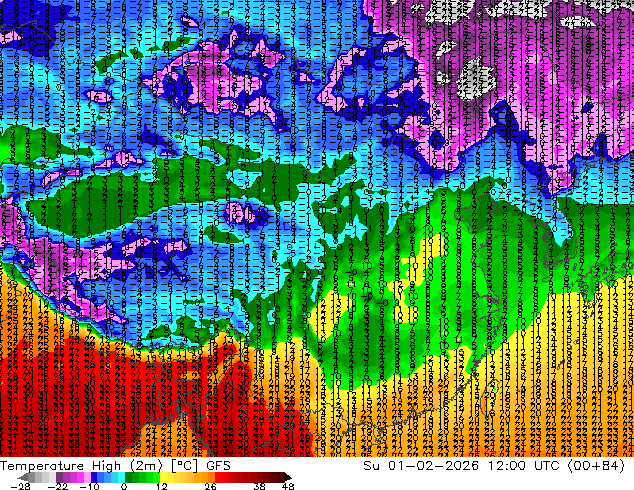The height and width of the screenshot is (490, 634).
Task: Click the dark maroon legend swatch near 48
Action: [x=280, y=477]
